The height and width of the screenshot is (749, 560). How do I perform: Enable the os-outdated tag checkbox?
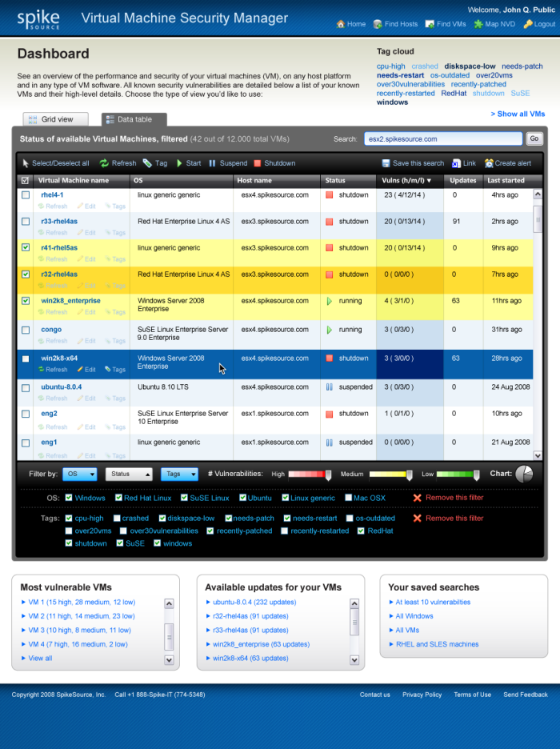(350, 519)
